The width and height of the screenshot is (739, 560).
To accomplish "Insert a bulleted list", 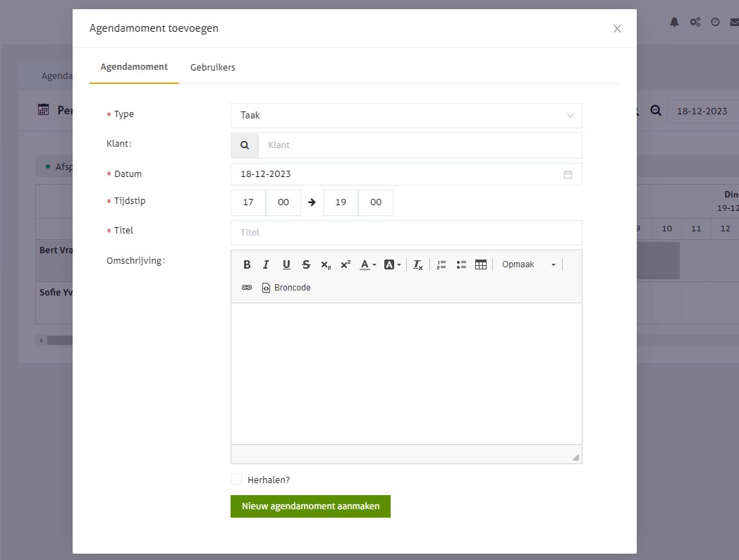I will coord(461,265).
